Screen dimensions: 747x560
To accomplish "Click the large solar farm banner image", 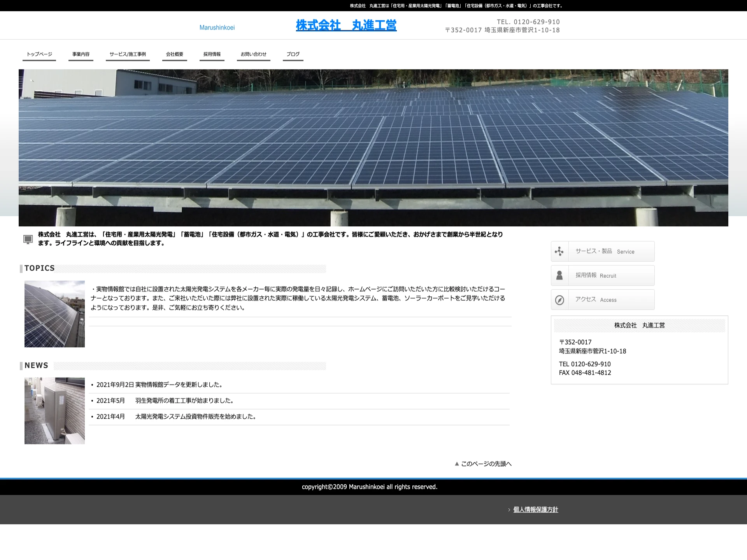I will 373,147.
